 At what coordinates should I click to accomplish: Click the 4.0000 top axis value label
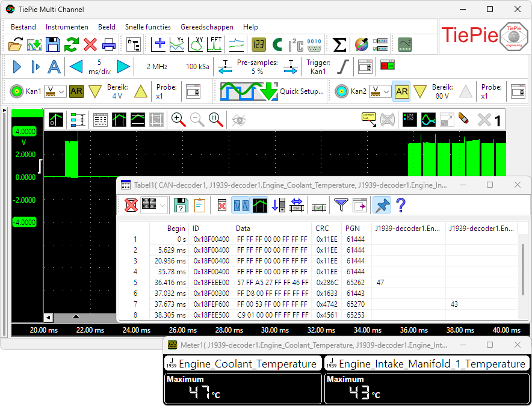[25, 131]
